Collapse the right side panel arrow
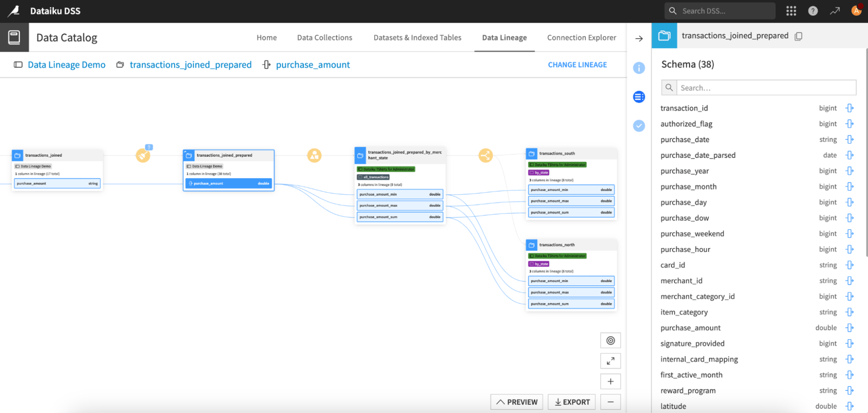Viewport: 868px width, 413px height. (x=639, y=39)
